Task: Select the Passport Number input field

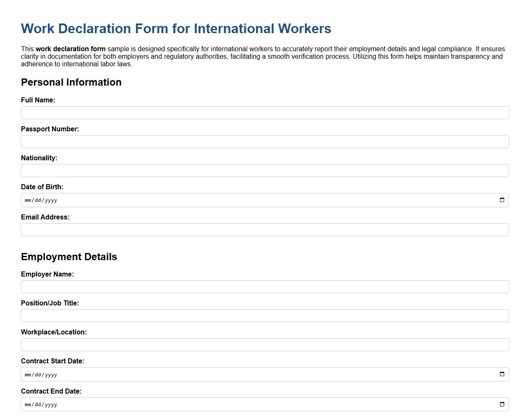Action: click(x=264, y=141)
